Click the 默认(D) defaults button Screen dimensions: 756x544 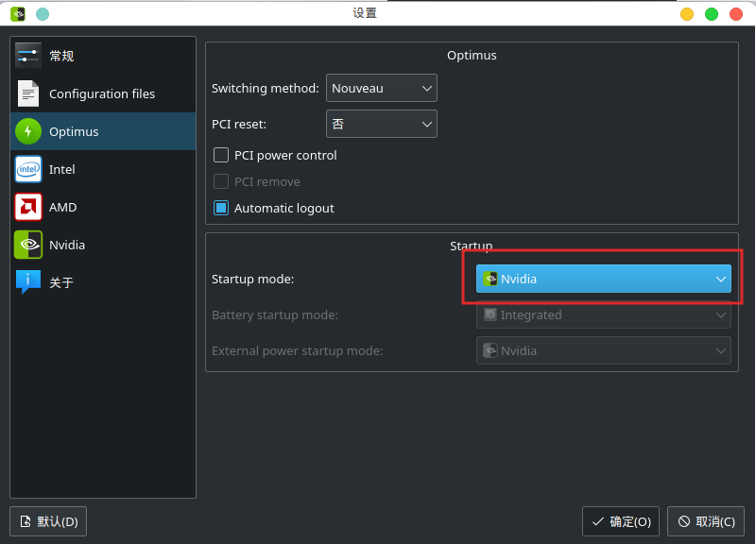(x=48, y=521)
